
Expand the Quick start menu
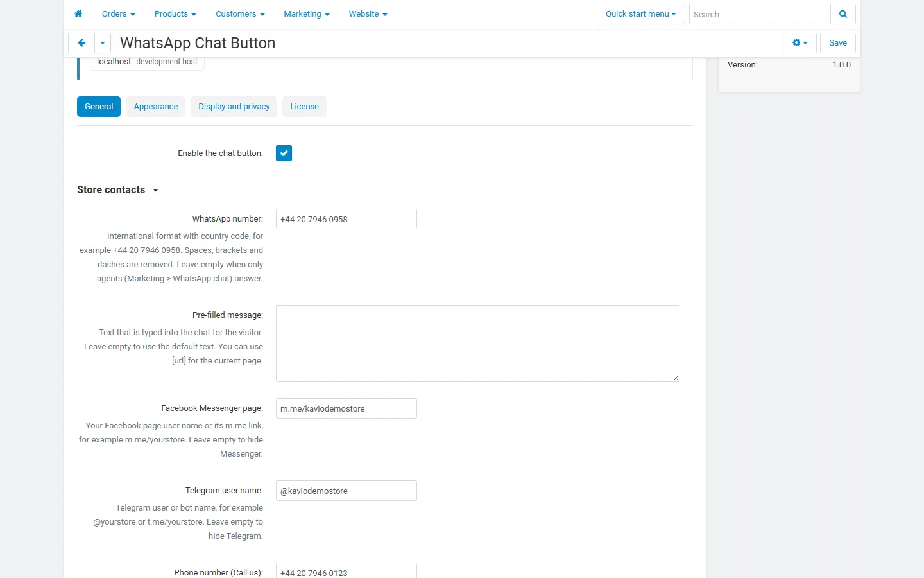[x=641, y=14]
